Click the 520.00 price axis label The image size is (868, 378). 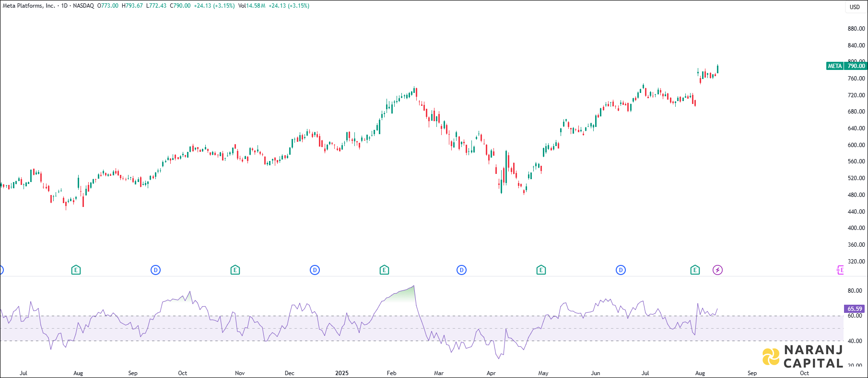pos(856,178)
